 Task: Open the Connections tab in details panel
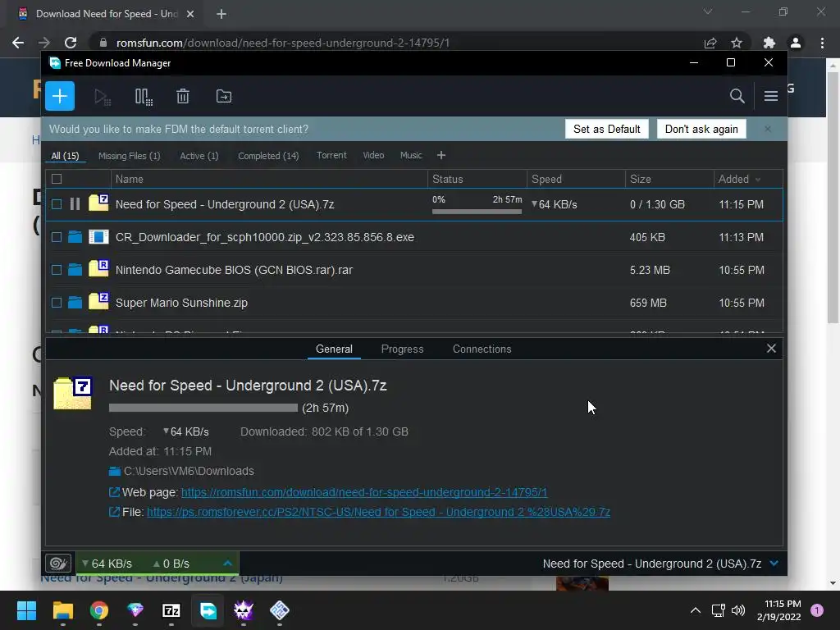482,349
